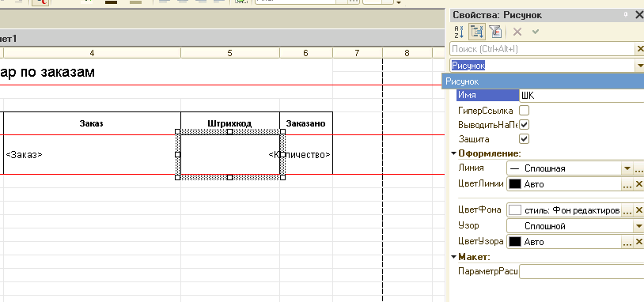Click the Штрихкод header cell
Viewport: 644px width, 302px height.
230,123
